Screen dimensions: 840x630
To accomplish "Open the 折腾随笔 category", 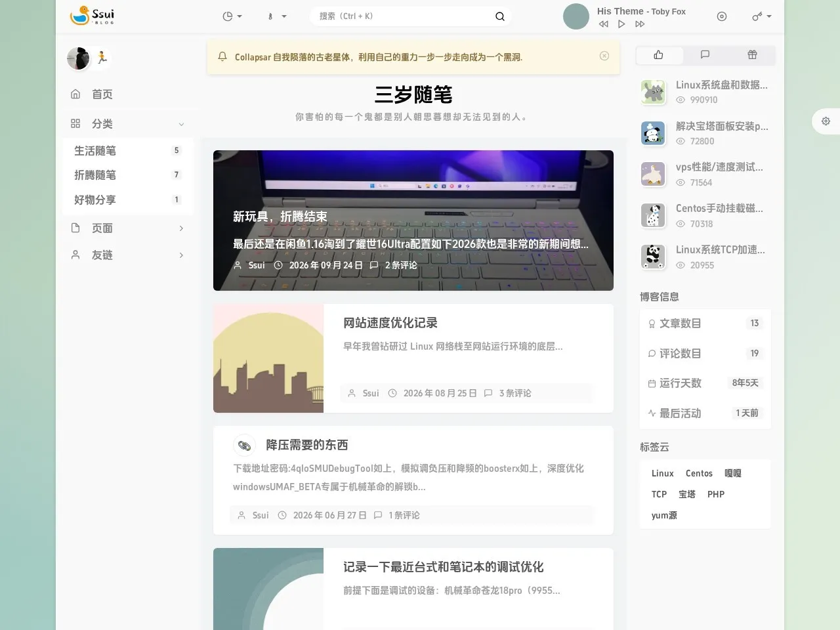I will click(x=128, y=175).
